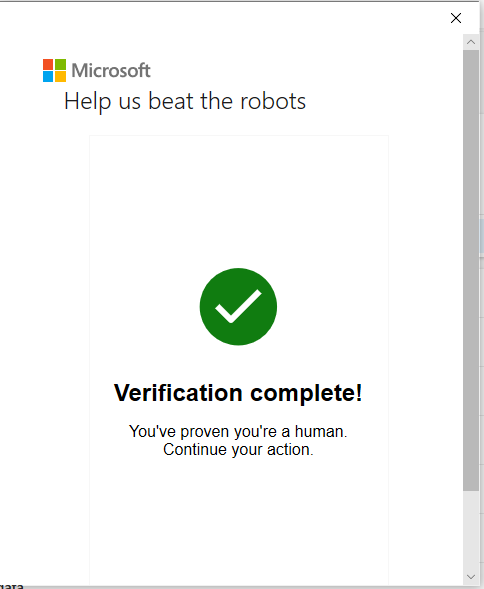Click the green square of the Microsoft logo
This screenshot has height=589, width=484.
[60, 64]
